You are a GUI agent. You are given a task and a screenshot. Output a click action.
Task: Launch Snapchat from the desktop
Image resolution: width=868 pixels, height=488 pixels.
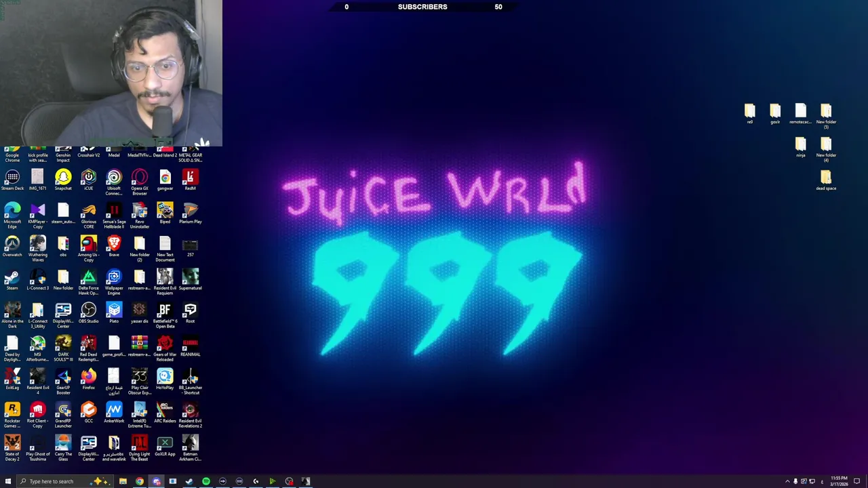click(63, 180)
